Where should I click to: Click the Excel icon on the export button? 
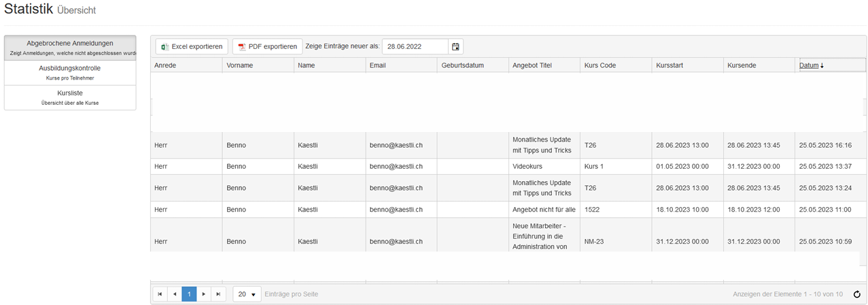coord(165,46)
